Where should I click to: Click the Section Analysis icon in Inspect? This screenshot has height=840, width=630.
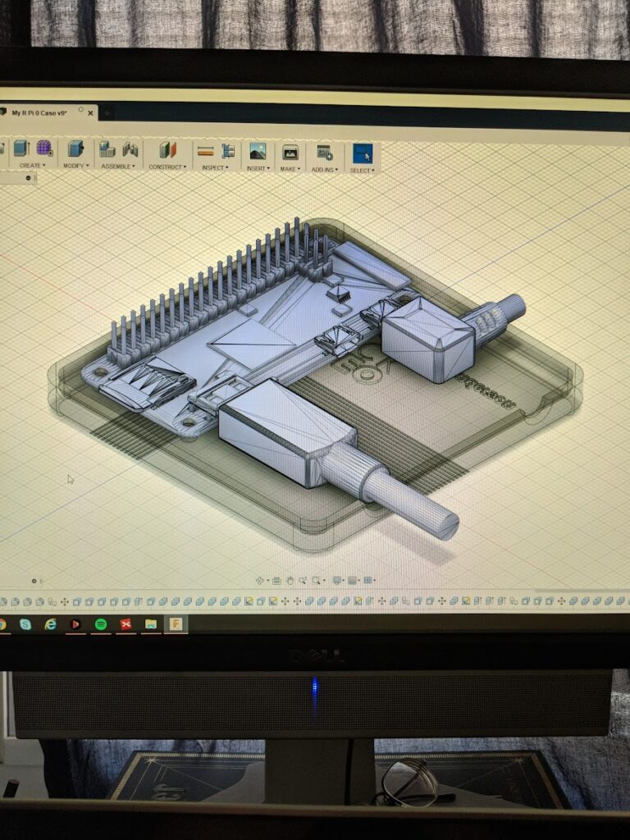[229, 151]
